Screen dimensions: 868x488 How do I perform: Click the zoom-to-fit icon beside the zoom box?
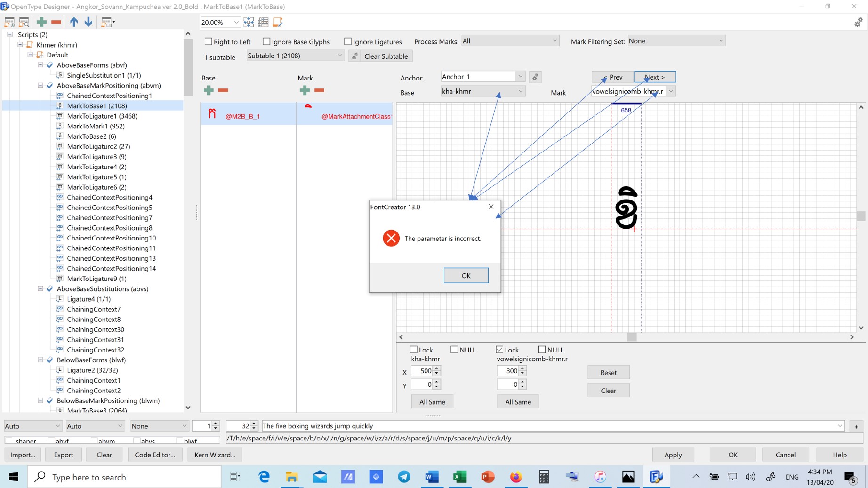(x=249, y=22)
